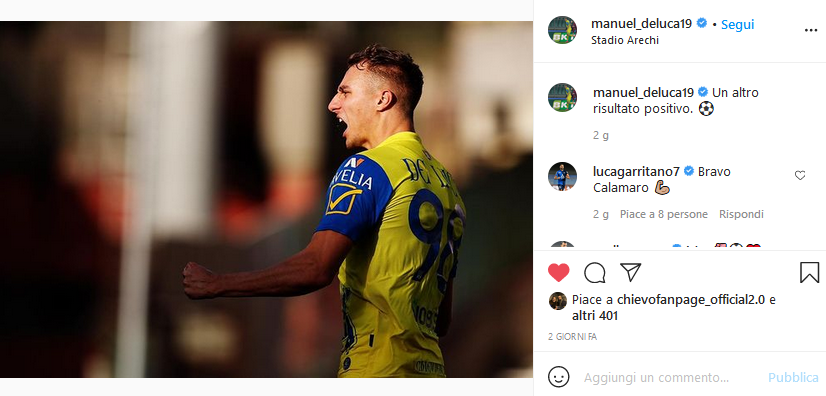Click the small liker avatar beside Piace a

(558, 301)
